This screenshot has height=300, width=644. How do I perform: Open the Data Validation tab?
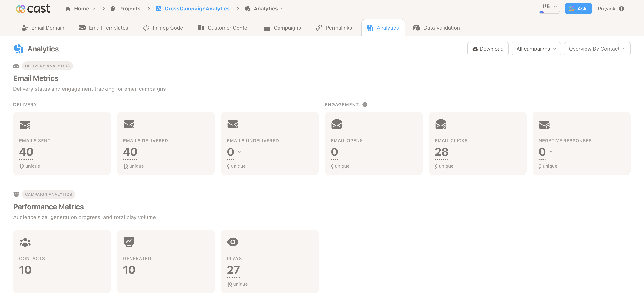coord(436,28)
